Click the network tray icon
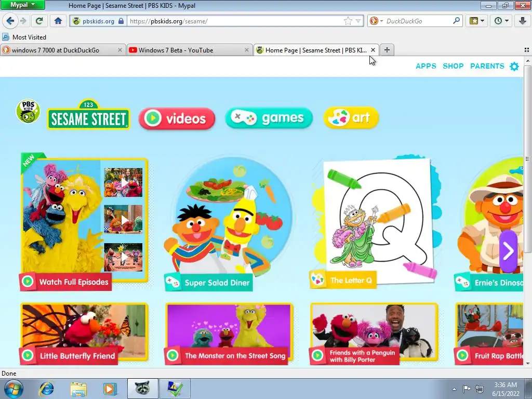Screen dimensions: 532x399 click(480, 389)
